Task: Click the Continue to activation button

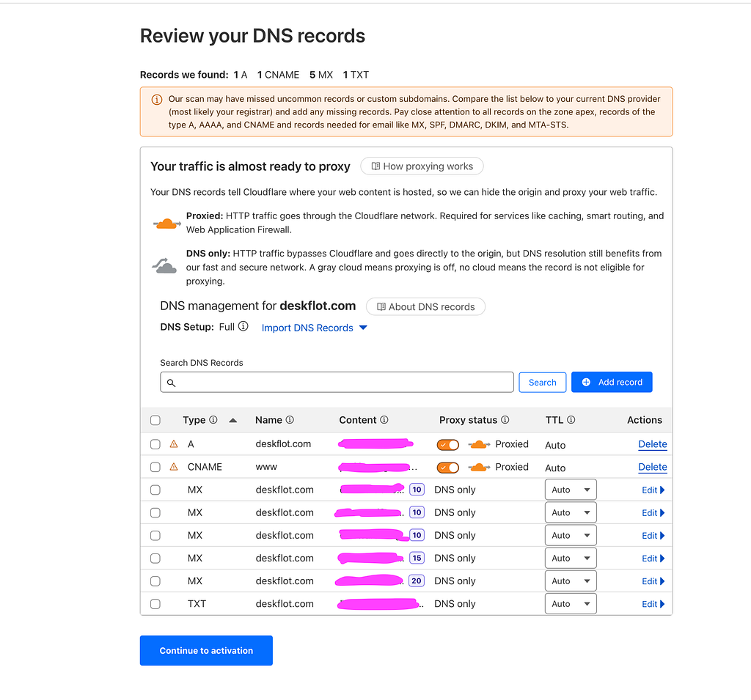Action: (x=206, y=651)
